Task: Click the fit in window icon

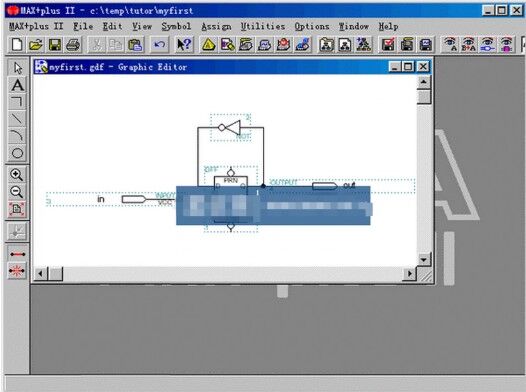Action: coord(17,210)
